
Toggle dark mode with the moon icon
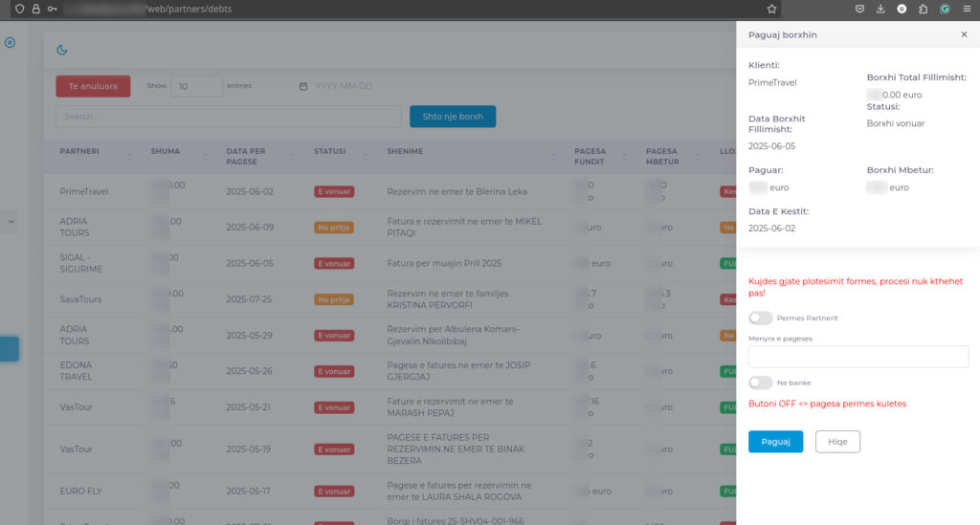pyautogui.click(x=62, y=50)
